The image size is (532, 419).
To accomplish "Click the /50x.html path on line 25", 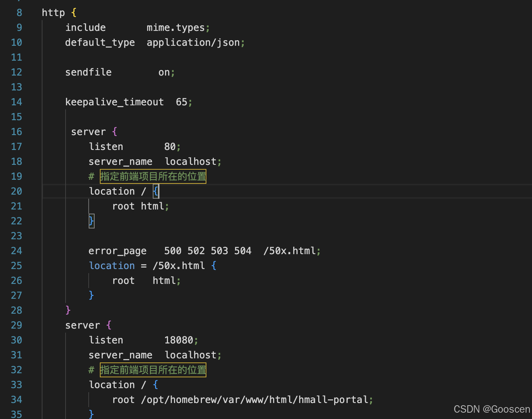I will 178,265.
